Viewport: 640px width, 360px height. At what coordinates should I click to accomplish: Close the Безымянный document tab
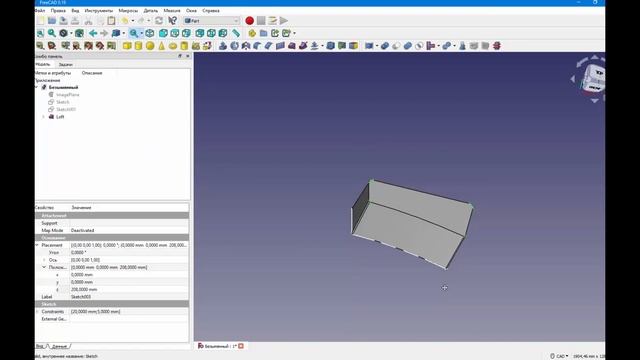(241, 346)
